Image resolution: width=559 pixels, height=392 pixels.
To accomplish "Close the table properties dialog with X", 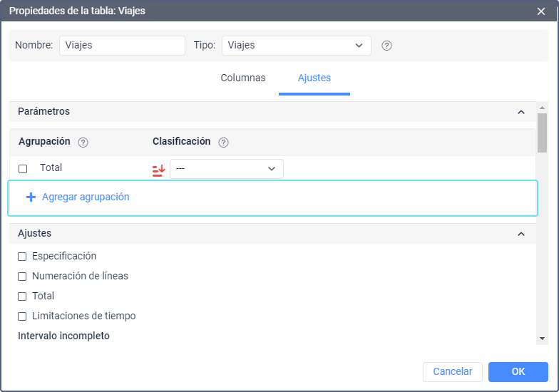I will pyautogui.click(x=541, y=11).
